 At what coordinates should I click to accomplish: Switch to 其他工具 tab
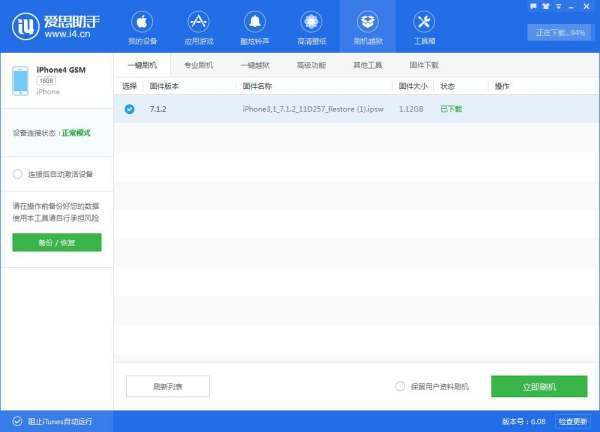pos(368,65)
